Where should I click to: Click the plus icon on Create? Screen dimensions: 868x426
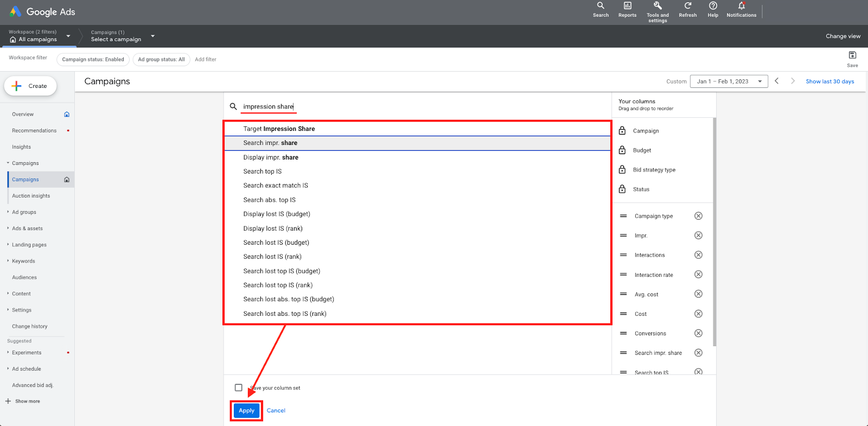pyautogui.click(x=17, y=86)
